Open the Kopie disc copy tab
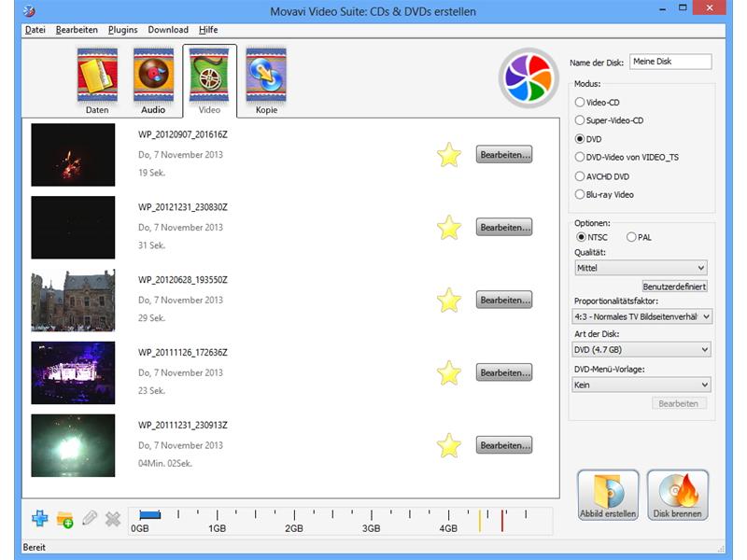The image size is (747, 560). (266, 81)
